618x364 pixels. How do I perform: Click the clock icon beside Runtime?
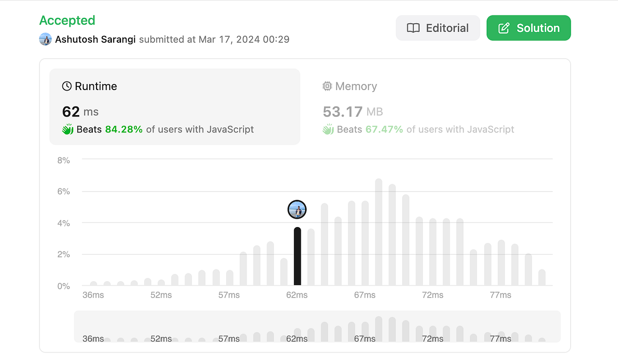click(67, 86)
